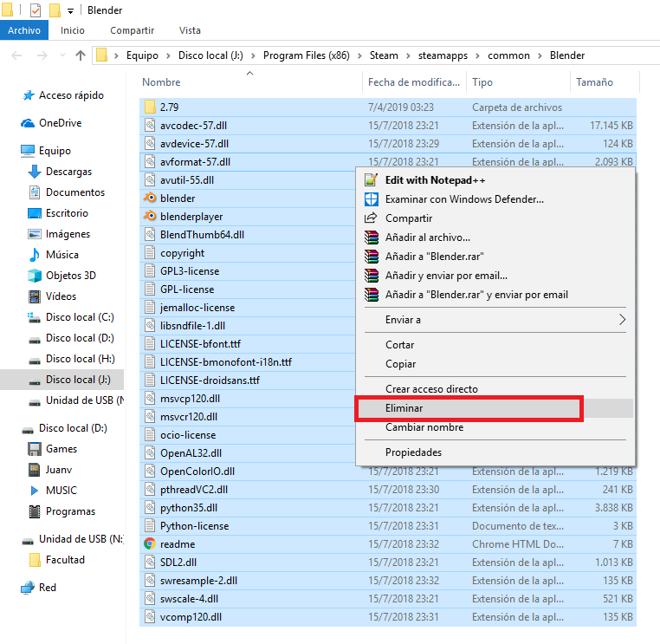Viewport: 660px width, 644px height.
Task: Click the MUSIC play triangle icon
Action: 35,491
